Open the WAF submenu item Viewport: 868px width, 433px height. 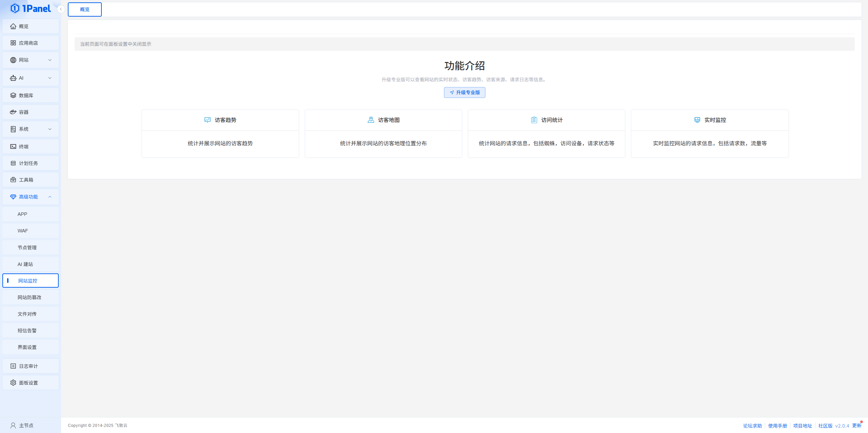click(x=23, y=231)
